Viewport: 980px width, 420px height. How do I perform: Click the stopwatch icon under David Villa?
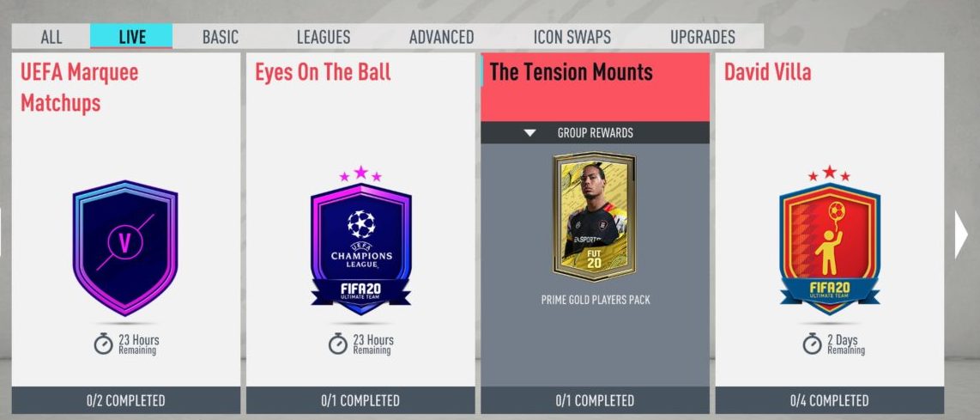[812, 344]
